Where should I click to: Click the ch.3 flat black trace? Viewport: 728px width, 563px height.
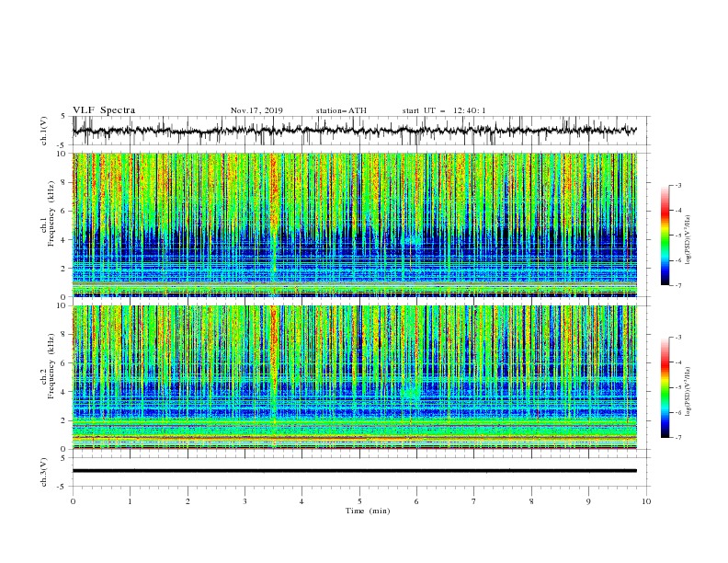pos(355,471)
